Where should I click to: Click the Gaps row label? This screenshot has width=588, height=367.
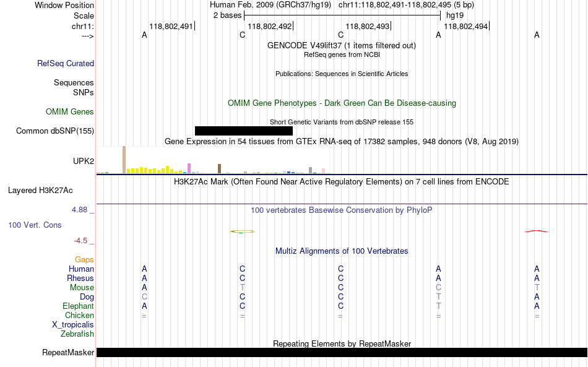click(84, 259)
